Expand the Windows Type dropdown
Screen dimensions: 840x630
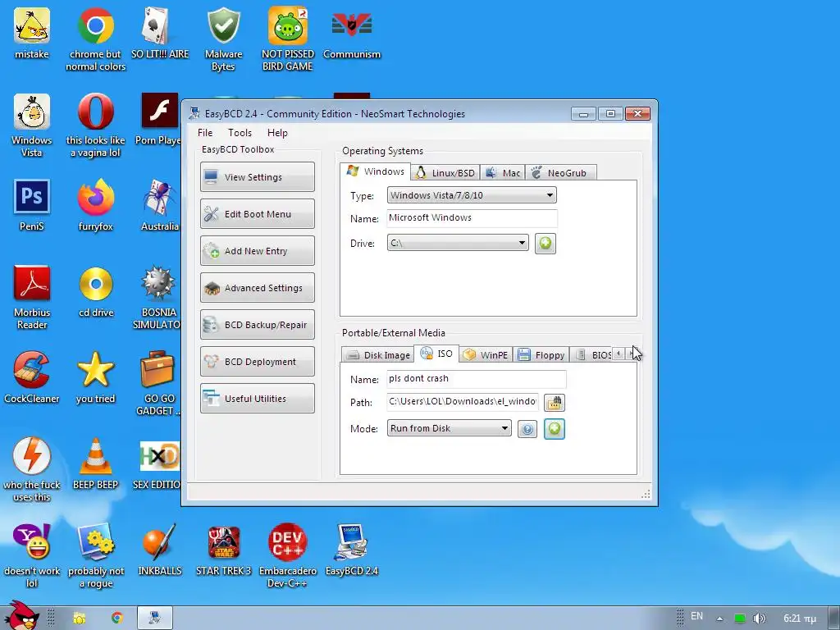(x=472, y=195)
